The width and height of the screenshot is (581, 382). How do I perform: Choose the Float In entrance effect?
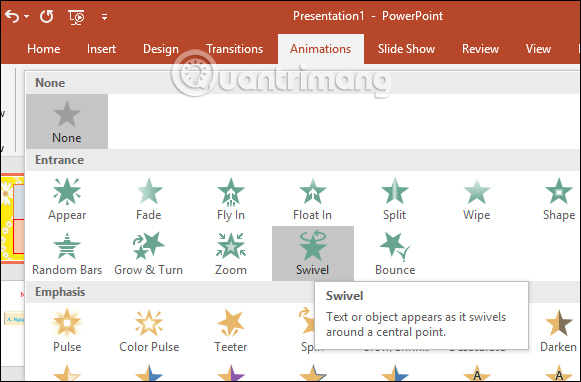(x=312, y=199)
